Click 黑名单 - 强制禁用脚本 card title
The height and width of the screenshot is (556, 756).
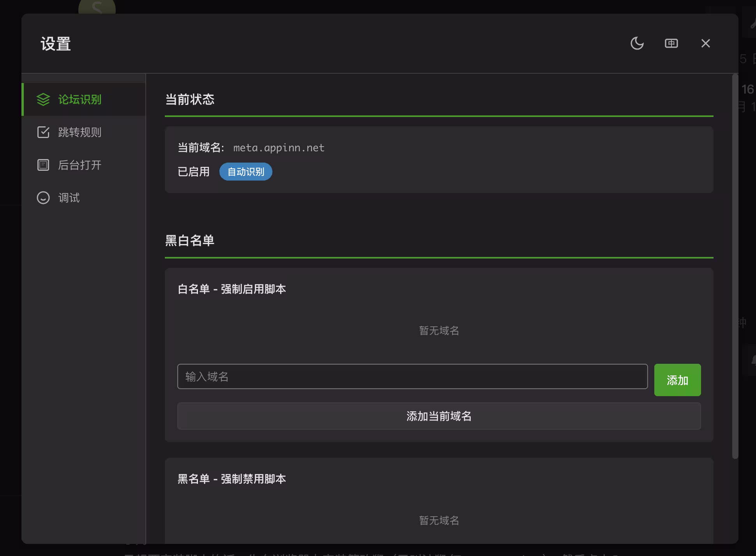[x=232, y=479]
